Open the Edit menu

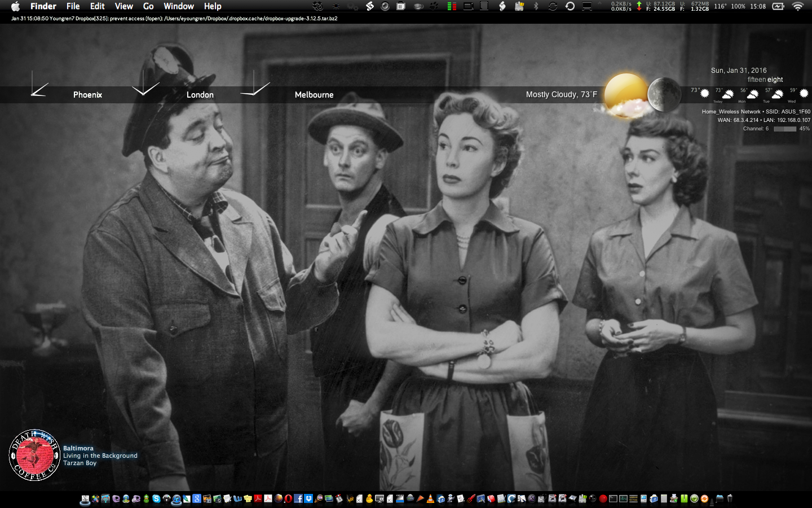[x=97, y=6]
